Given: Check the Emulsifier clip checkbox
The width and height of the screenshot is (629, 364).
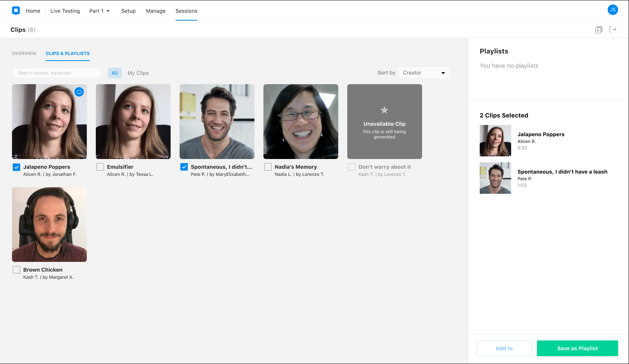Looking at the screenshot, I should [x=100, y=167].
